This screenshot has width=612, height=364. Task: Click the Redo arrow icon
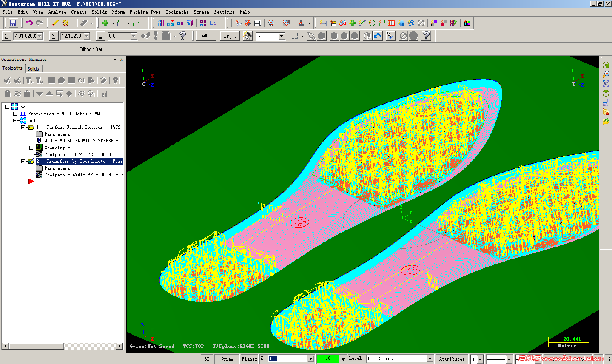(39, 23)
